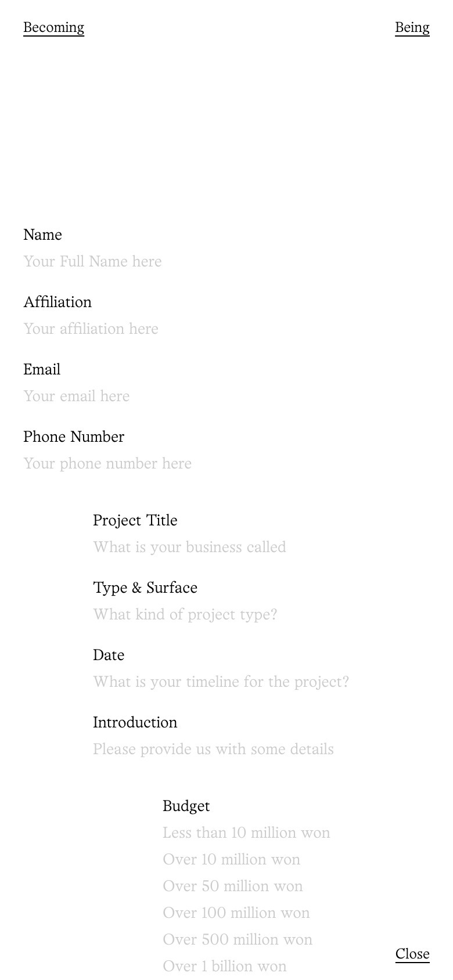Image resolution: width=453 pixels, height=980 pixels.
Task: Select Over 10 million won budget
Action: point(231,860)
